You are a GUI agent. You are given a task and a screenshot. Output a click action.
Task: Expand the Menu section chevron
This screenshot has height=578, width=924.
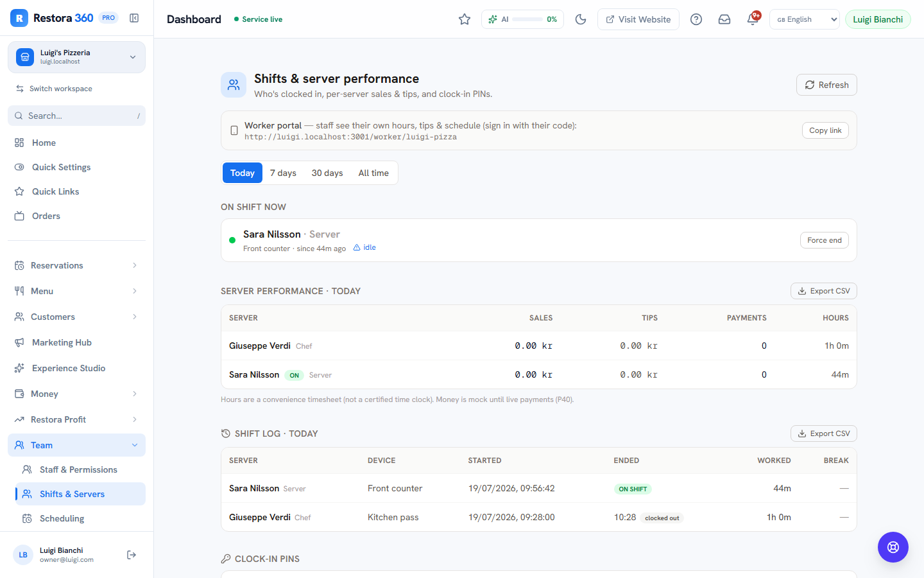pyautogui.click(x=135, y=291)
